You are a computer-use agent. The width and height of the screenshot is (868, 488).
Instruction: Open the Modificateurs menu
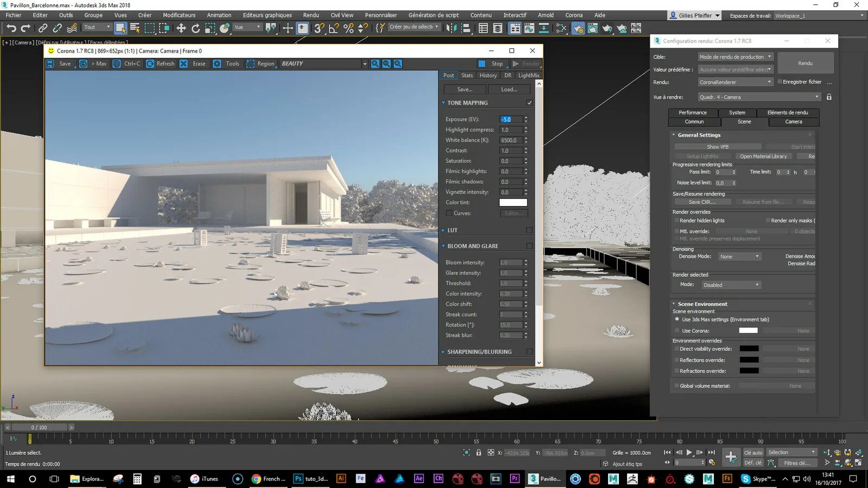(x=179, y=15)
